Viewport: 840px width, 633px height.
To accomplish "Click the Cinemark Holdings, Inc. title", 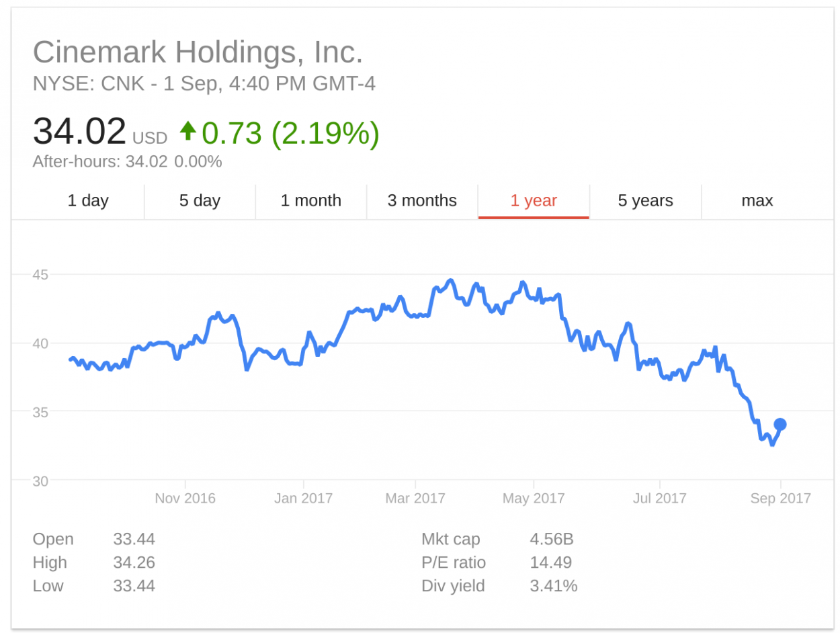I will [x=198, y=52].
